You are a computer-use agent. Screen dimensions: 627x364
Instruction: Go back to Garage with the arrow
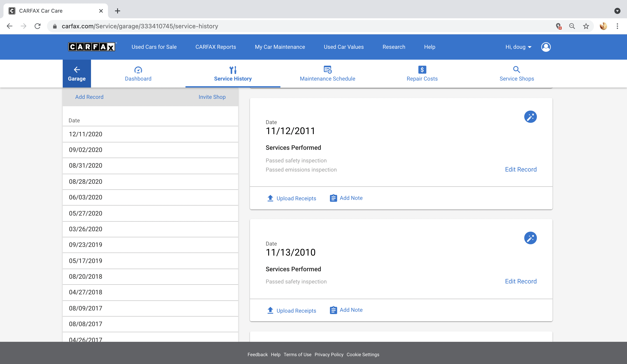(x=77, y=74)
